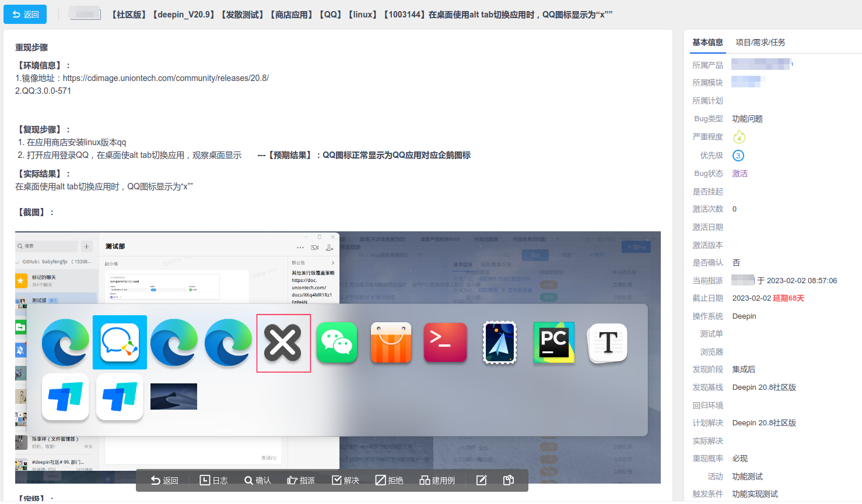Click 返回 in the bottom action toolbar
Image resolution: width=862 pixels, height=504 pixels.
[x=164, y=480]
